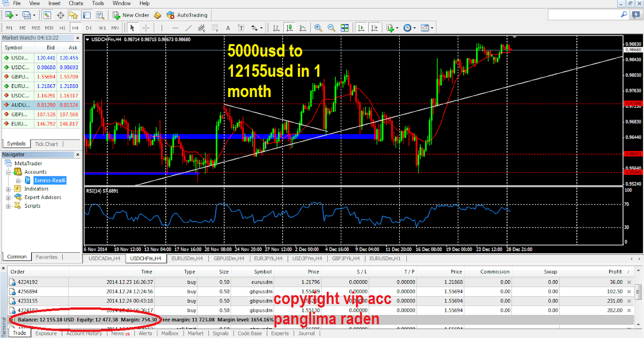Close the Market Watch panel
The width and height of the screenshot is (644, 338).
[x=77, y=38]
